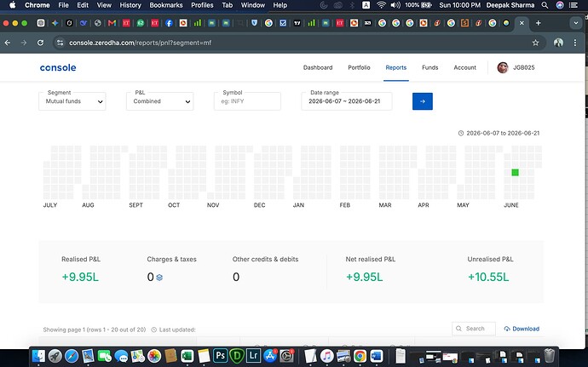588x367 pixels.
Task: Open Music app in the dock
Action: [x=326, y=356]
